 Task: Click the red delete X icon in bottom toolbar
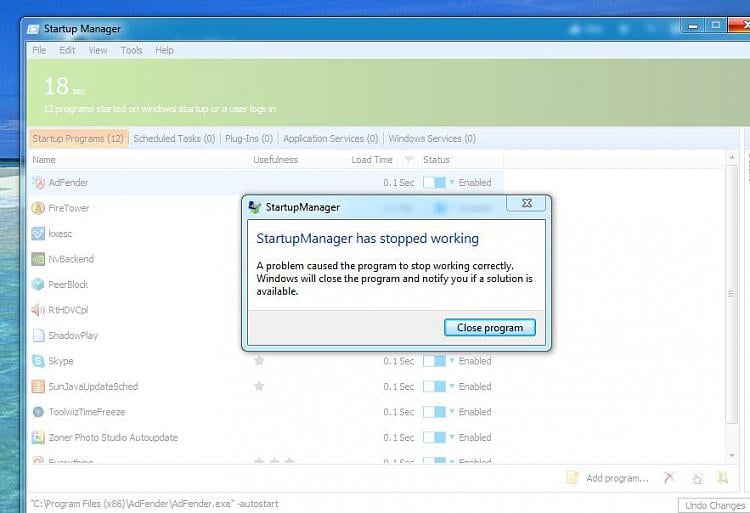(669, 477)
